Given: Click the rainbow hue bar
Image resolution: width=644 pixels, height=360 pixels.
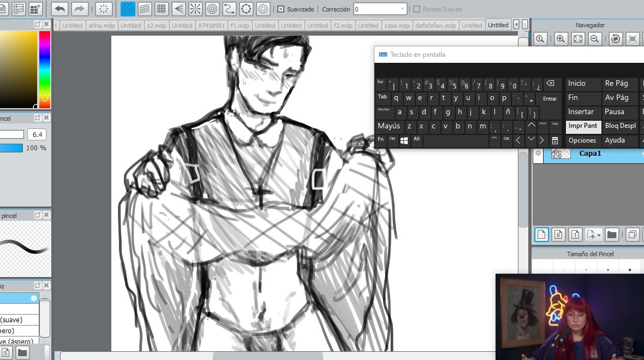Looking at the screenshot, I should (45, 70).
